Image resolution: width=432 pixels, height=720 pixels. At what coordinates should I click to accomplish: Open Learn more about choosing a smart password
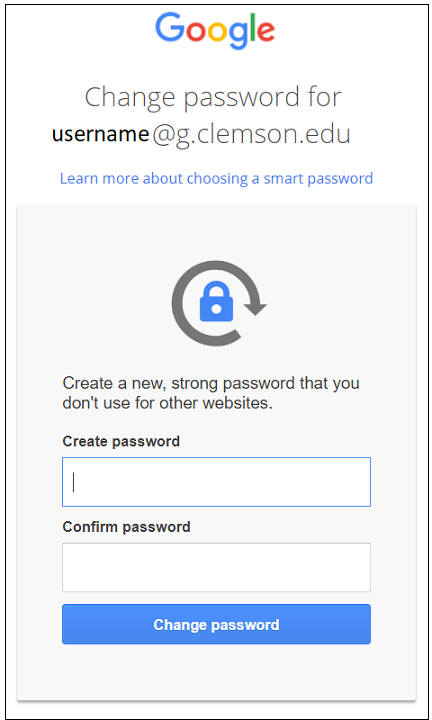coord(216,179)
